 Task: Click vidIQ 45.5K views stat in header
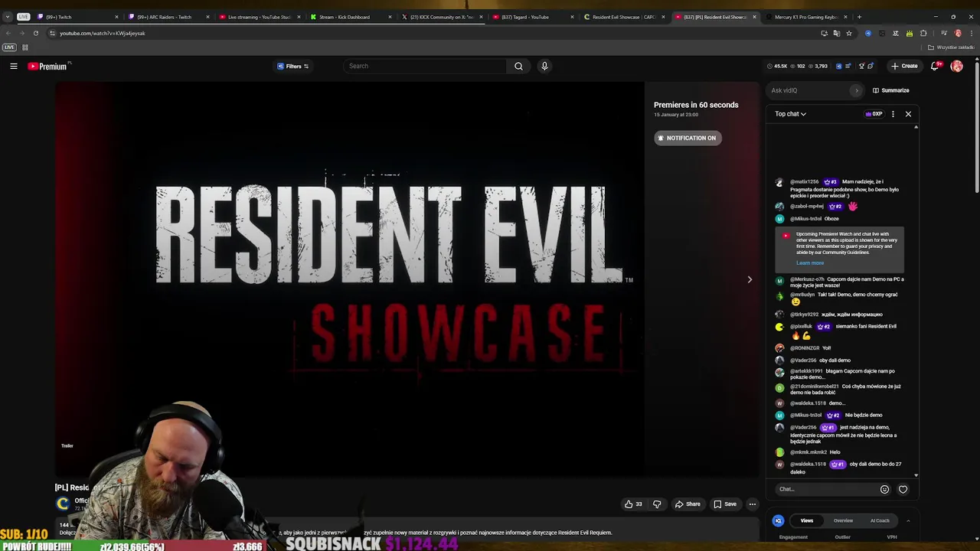778,66
